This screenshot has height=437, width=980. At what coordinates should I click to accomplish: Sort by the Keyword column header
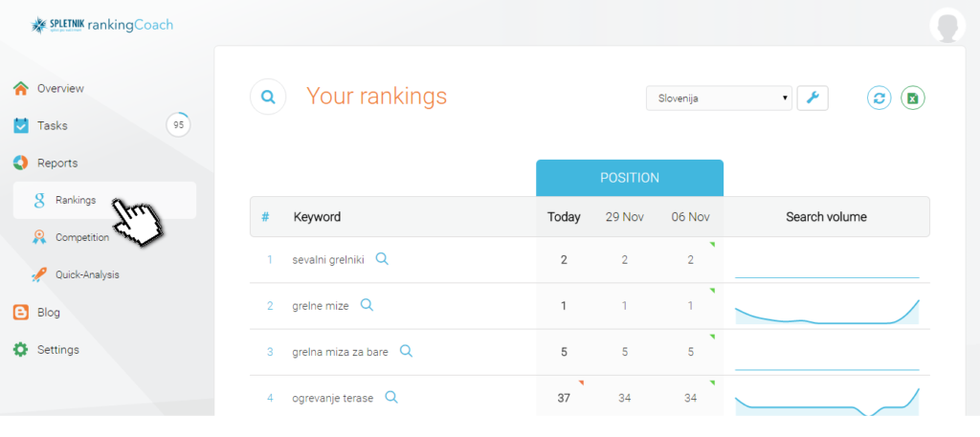317,217
